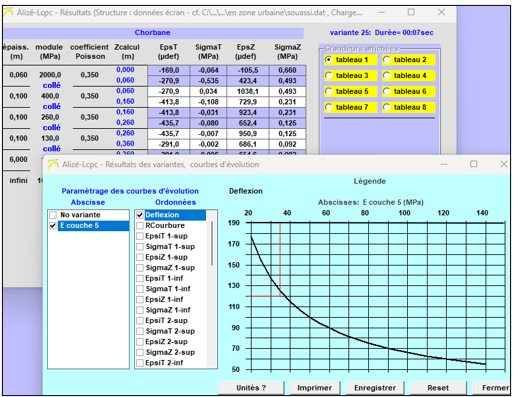The image size is (520, 397).
Task: Click the Alizé-Lcpc icon in curves window title
Action: point(53,164)
